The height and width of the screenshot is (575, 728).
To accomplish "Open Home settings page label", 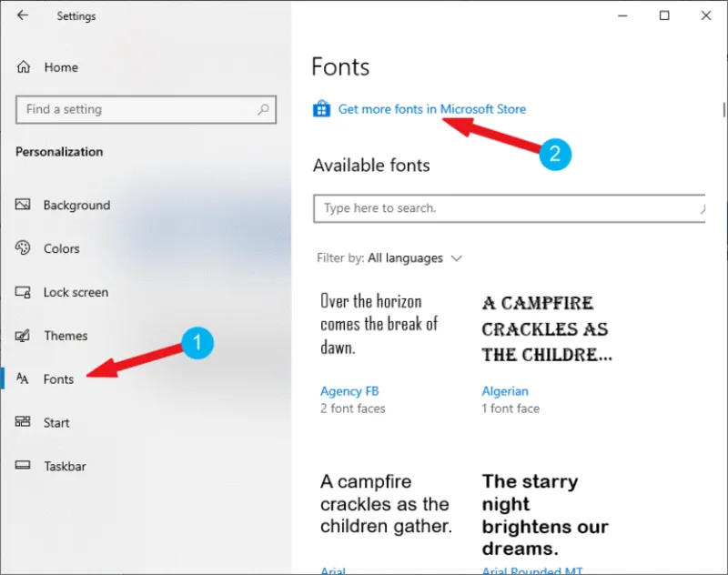I will point(61,67).
